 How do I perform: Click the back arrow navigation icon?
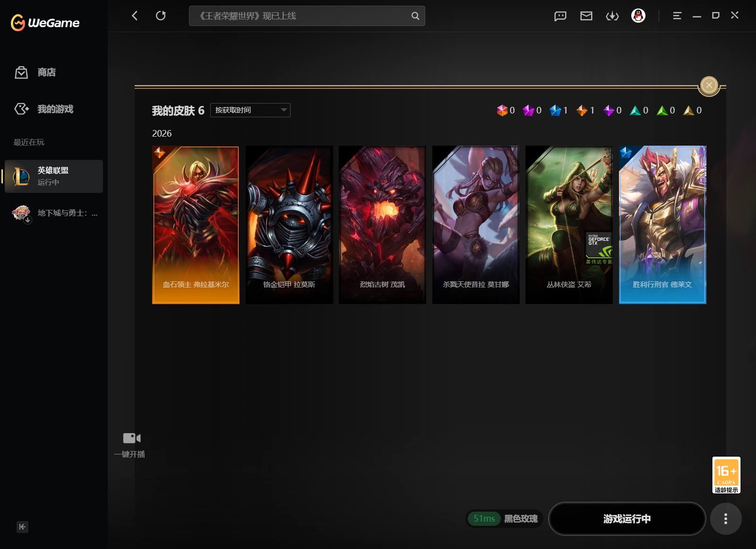click(135, 16)
